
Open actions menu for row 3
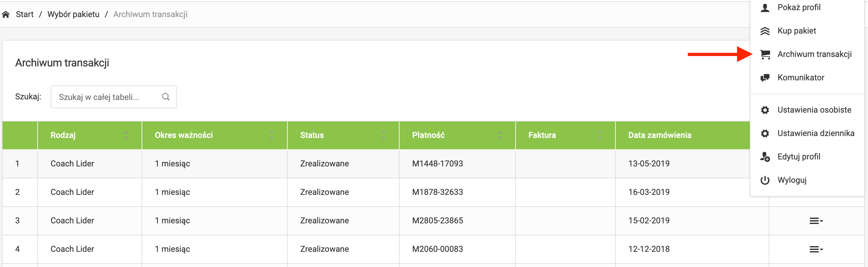(816, 221)
